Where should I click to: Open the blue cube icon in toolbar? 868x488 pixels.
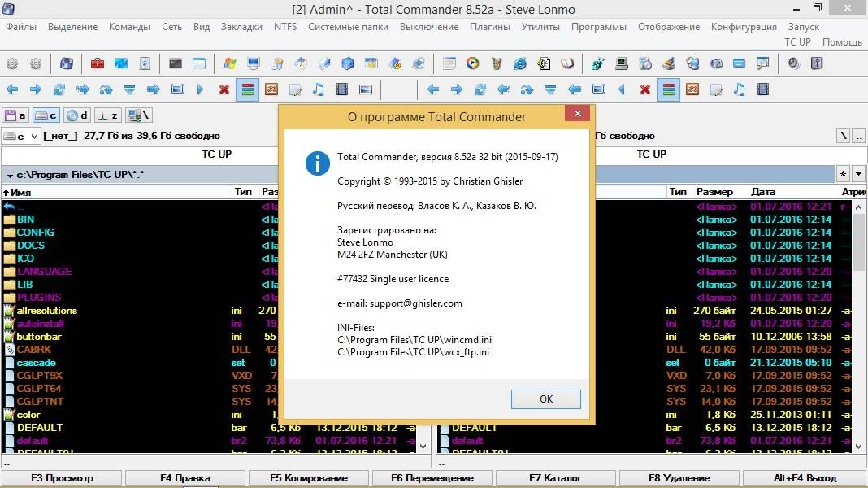click(x=348, y=63)
